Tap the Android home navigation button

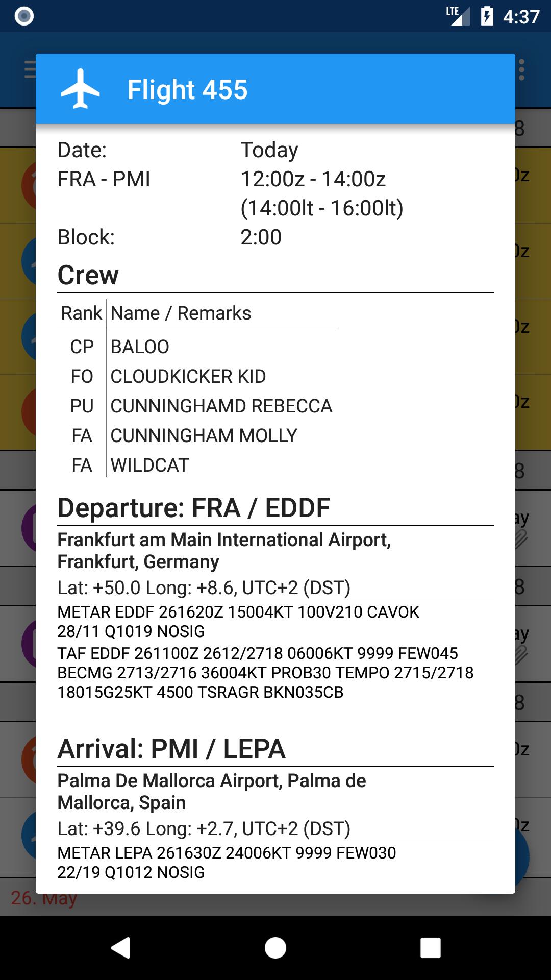[275, 948]
